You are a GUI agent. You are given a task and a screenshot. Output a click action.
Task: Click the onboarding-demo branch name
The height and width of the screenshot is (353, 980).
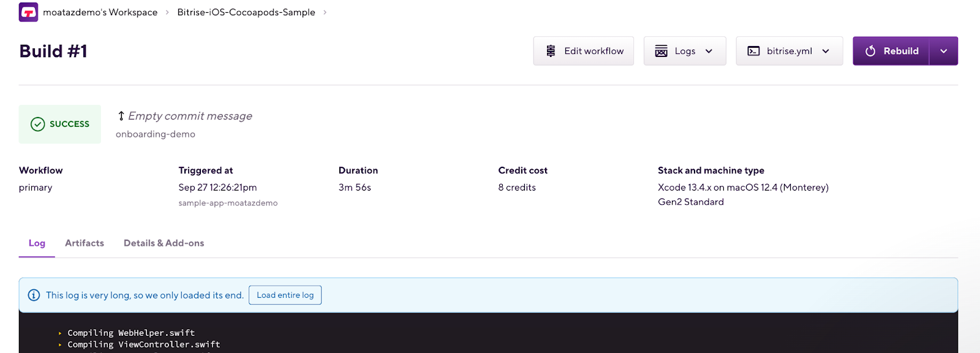(156, 134)
